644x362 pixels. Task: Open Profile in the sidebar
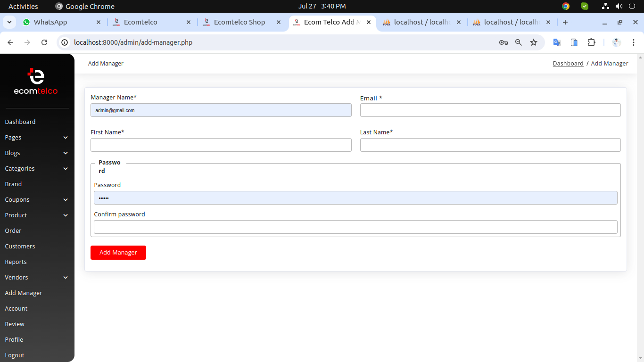pos(14,339)
